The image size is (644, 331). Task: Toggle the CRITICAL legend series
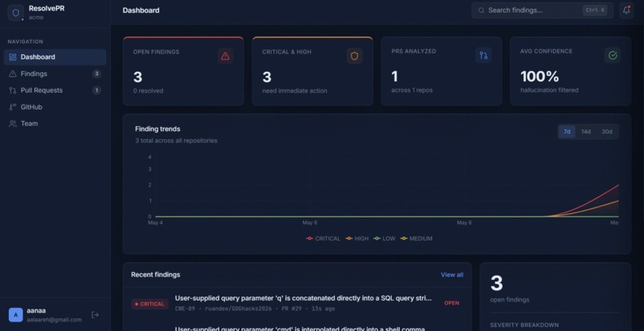pos(324,238)
